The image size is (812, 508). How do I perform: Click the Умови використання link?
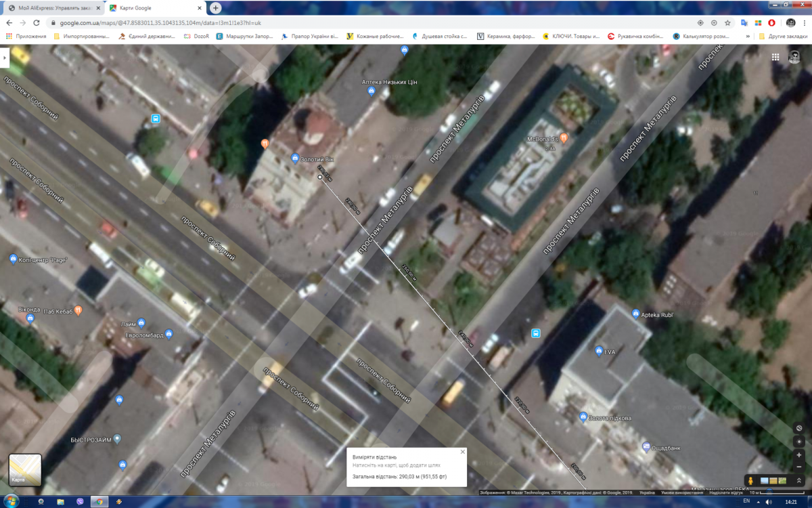point(683,492)
